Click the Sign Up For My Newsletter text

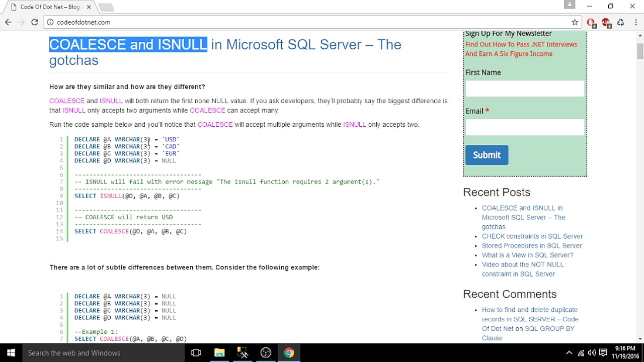point(508,34)
